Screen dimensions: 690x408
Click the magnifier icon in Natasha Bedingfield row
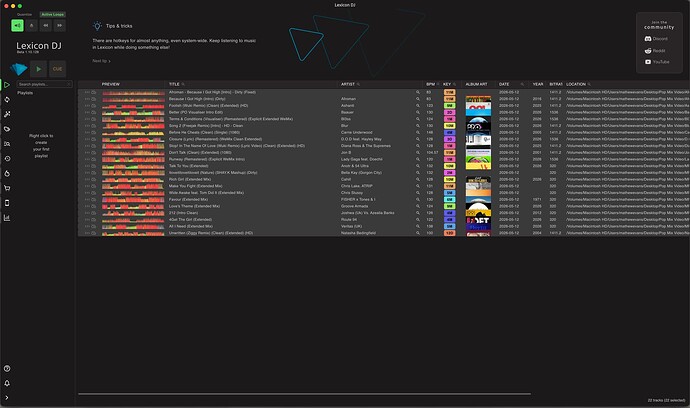click(418, 233)
